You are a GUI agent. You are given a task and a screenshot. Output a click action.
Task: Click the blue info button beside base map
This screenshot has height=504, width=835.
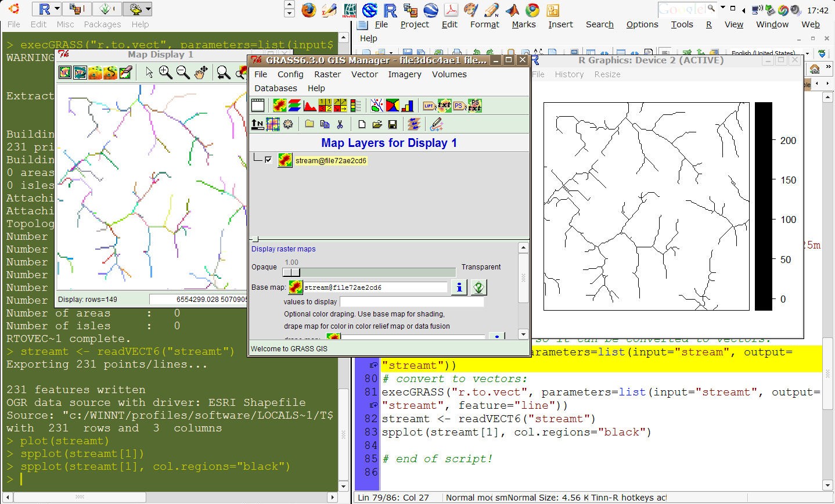click(459, 287)
